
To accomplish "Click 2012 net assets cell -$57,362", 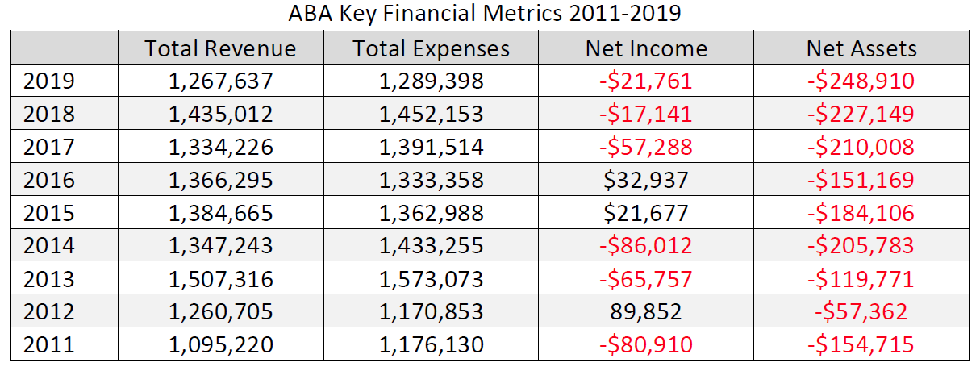I will [x=861, y=312].
